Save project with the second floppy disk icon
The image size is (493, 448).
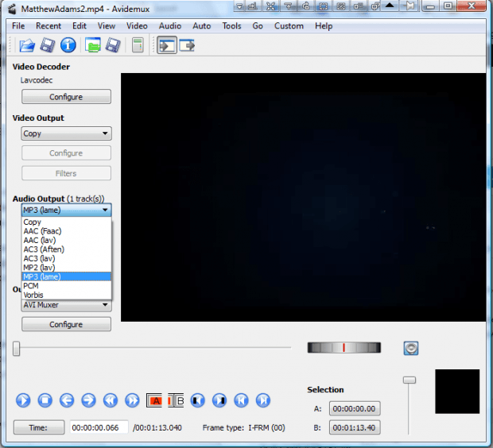pyautogui.click(x=113, y=45)
